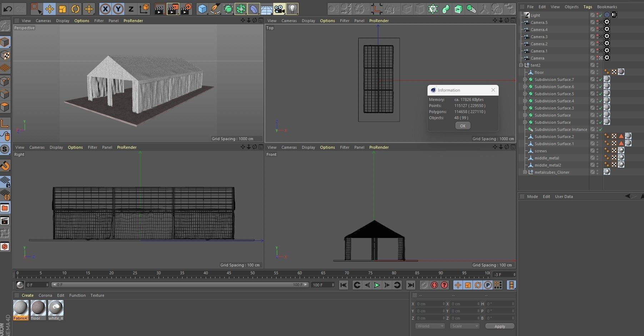Viewport: 644px width, 336px height.
Task: Activate the Scale tool in the top toolbar
Action: [x=63, y=9]
